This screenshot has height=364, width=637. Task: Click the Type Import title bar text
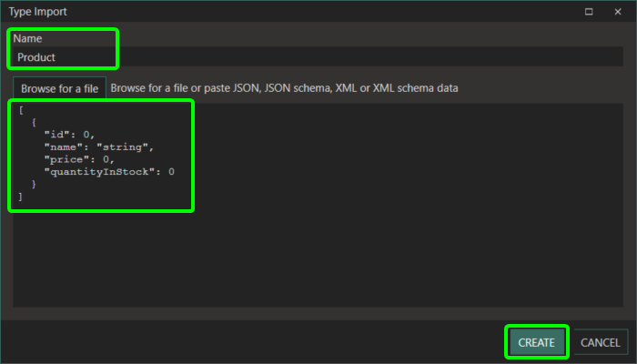(38, 12)
